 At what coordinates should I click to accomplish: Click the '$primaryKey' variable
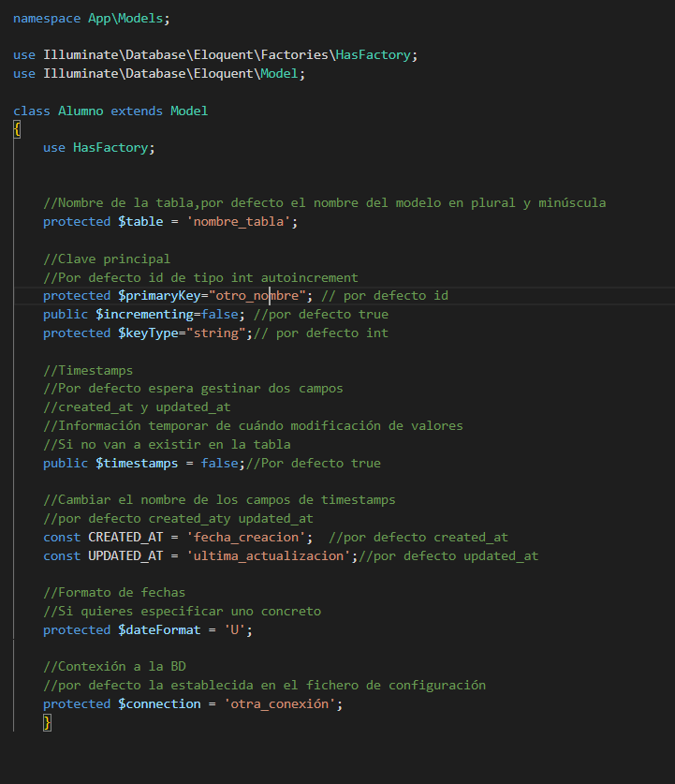[159, 295]
